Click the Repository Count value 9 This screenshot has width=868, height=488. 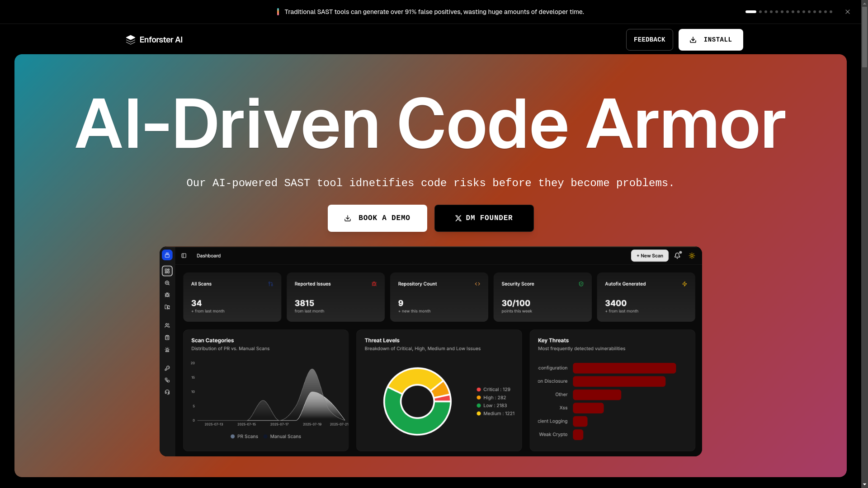(x=401, y=303)
